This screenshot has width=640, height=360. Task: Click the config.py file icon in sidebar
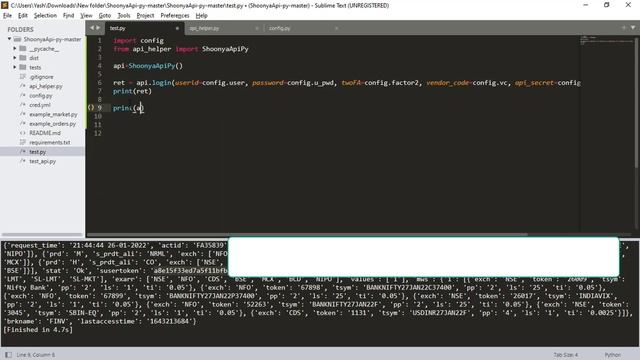[23, 96]
